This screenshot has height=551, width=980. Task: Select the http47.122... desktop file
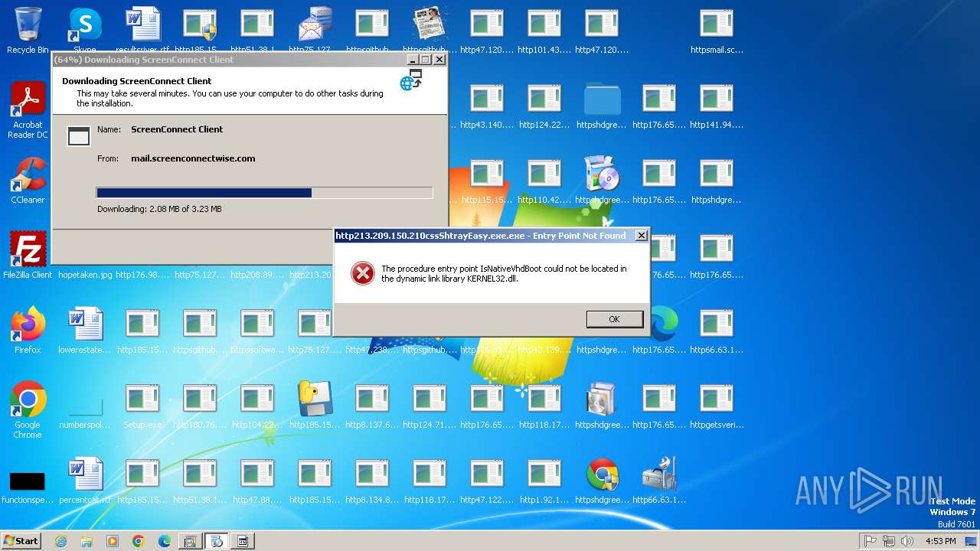tap(487, 481)
